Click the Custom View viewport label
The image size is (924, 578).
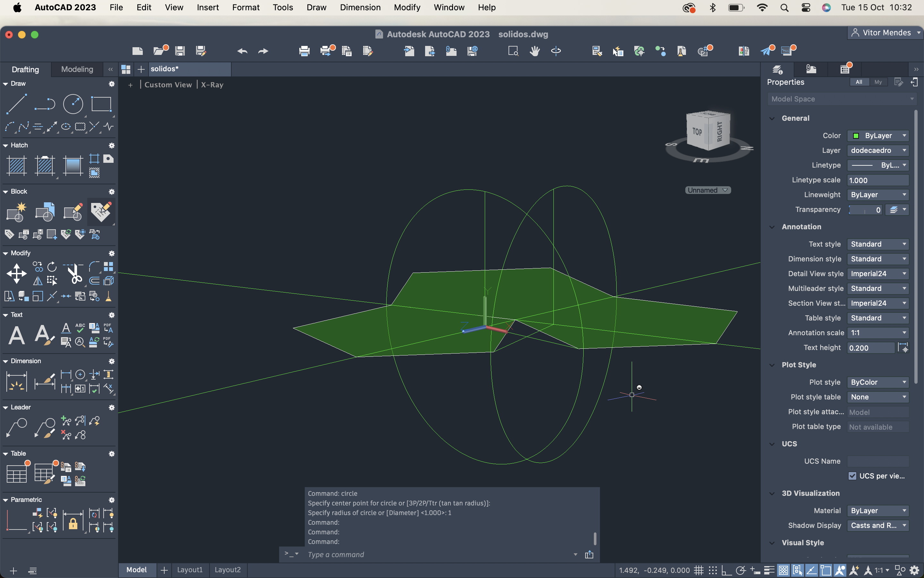[168, 84]
